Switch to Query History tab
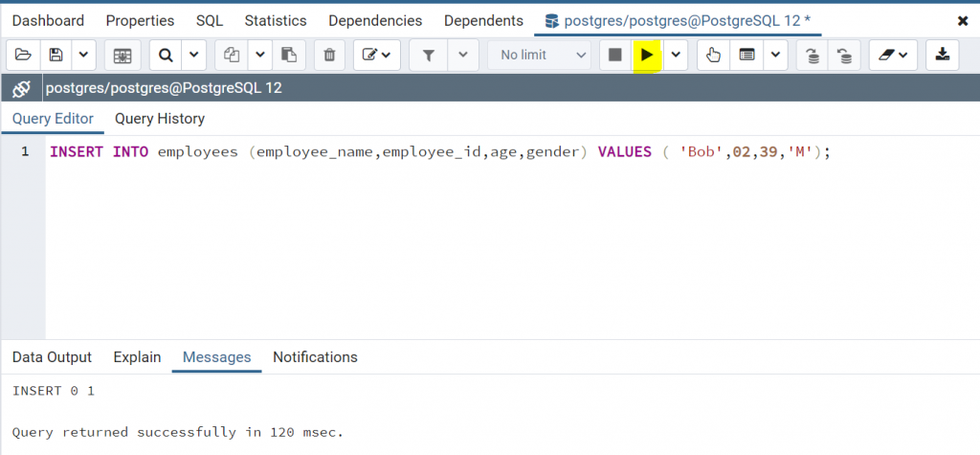This screenshot has height=455, width=980. (160, 119)
